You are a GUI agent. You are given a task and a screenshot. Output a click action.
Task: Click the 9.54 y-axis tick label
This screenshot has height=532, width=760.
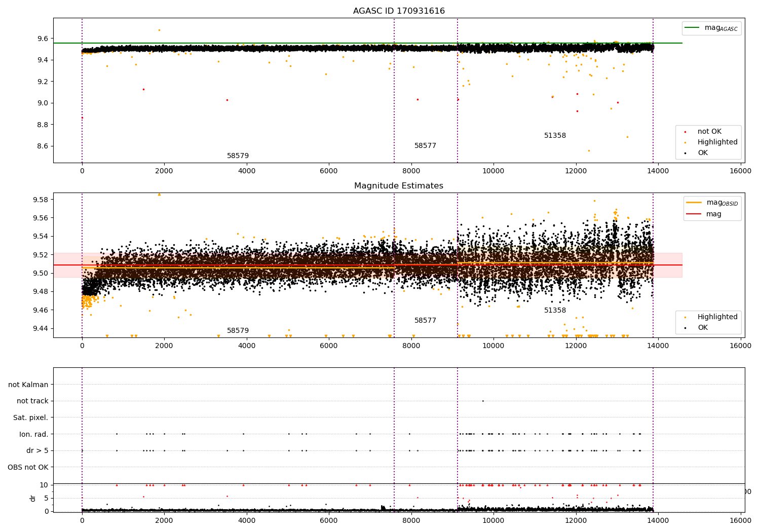tap(41, 236)
